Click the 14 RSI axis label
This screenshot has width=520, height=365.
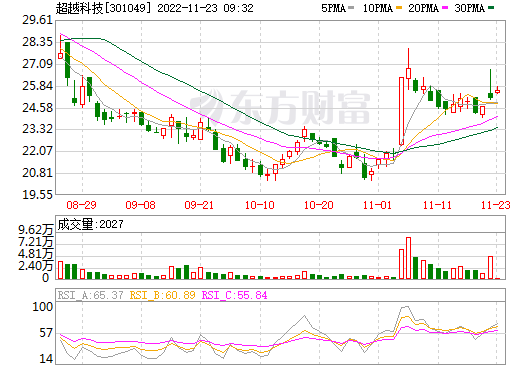click(x=46, y=359)
